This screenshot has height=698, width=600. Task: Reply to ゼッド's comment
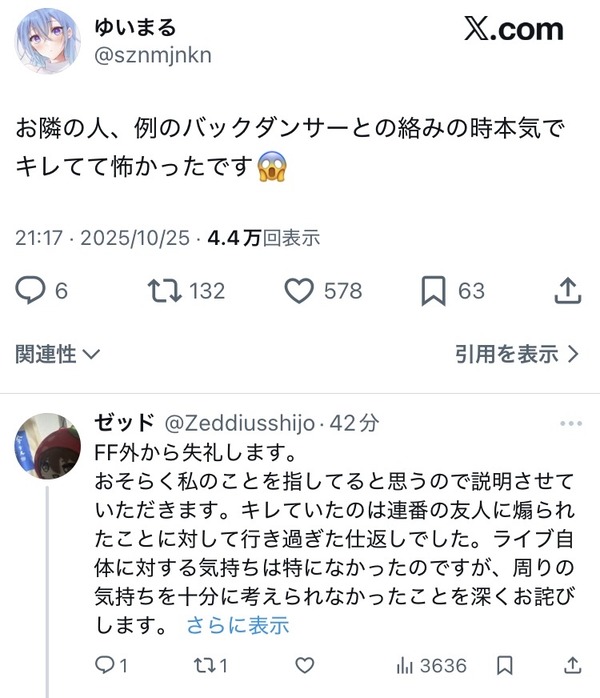click(x=105, y=665)
